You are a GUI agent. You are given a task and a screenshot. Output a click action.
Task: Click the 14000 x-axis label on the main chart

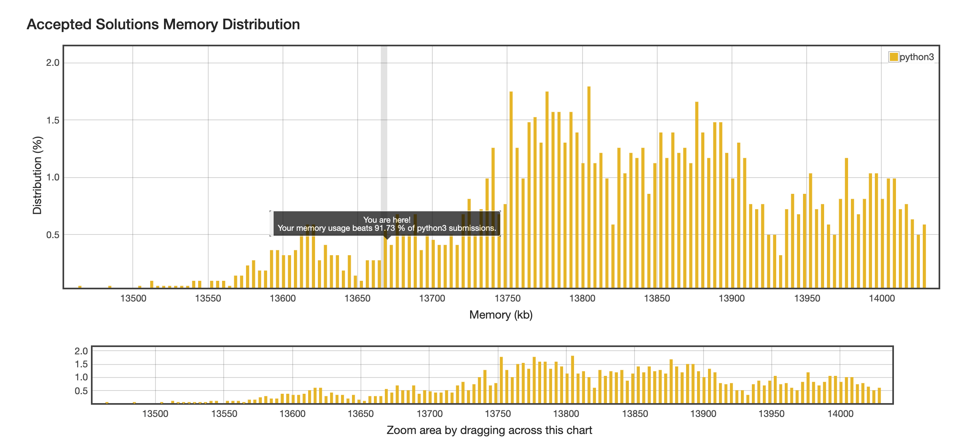click(x=881, y=298)
